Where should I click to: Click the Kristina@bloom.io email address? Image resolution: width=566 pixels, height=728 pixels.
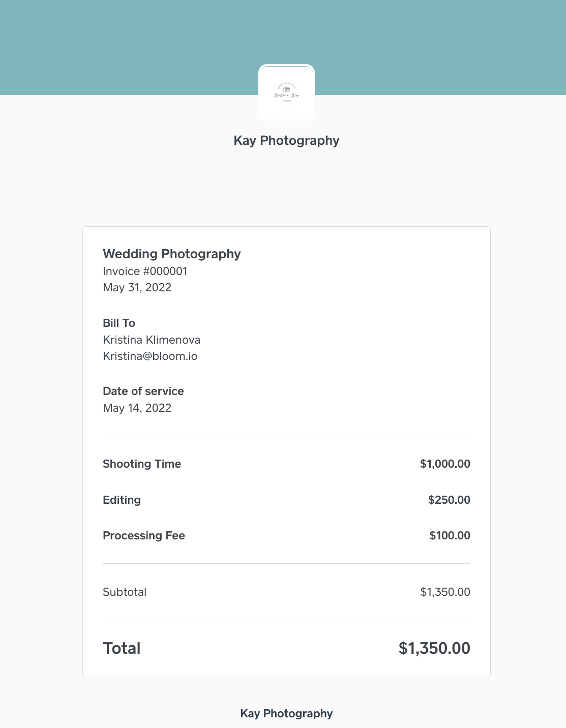tap(150, 356)
